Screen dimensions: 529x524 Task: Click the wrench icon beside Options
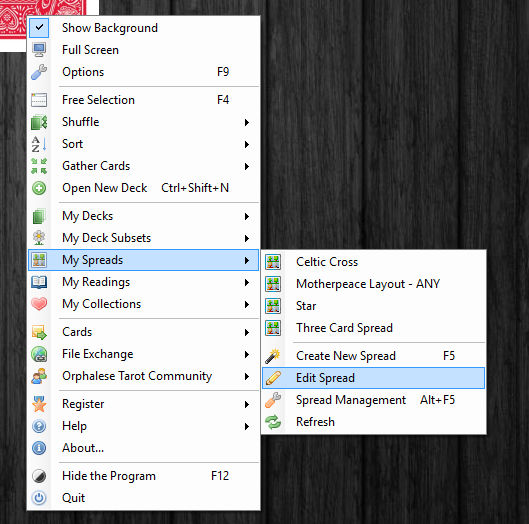pos(39,72)
